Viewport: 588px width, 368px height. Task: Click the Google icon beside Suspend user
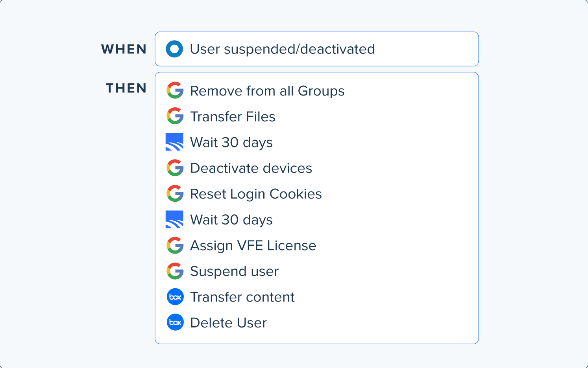coord(175,271)
